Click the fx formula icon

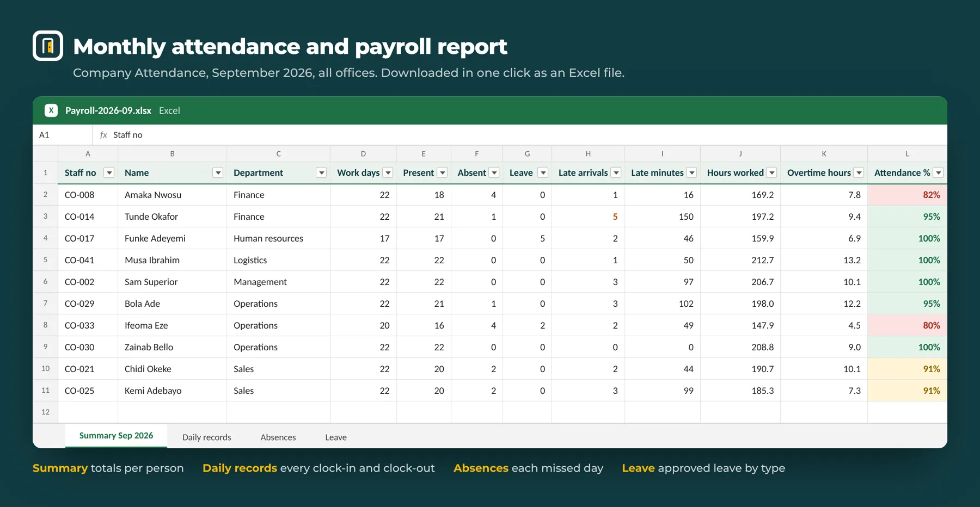[x=103, y=135]
